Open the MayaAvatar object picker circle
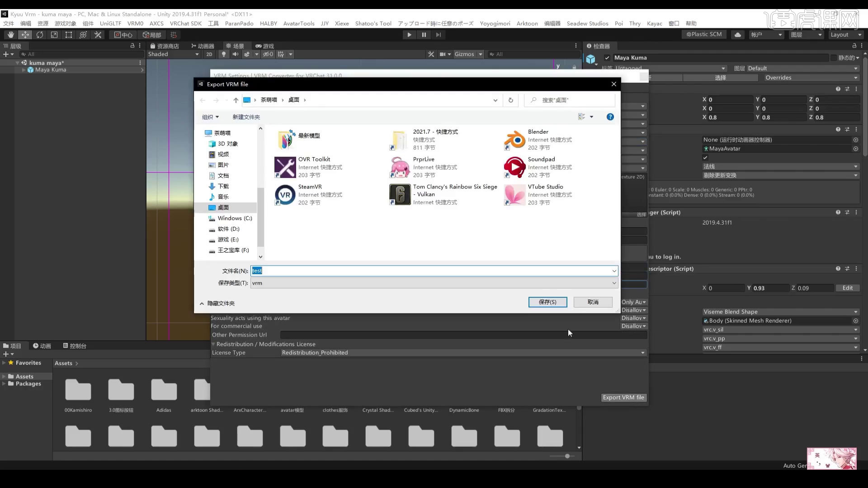Viewport: 868px width, 488px height. tap(856, 149)
